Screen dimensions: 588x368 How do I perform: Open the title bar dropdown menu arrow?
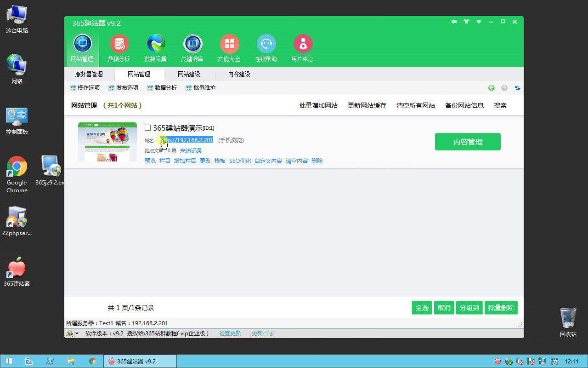479,22
